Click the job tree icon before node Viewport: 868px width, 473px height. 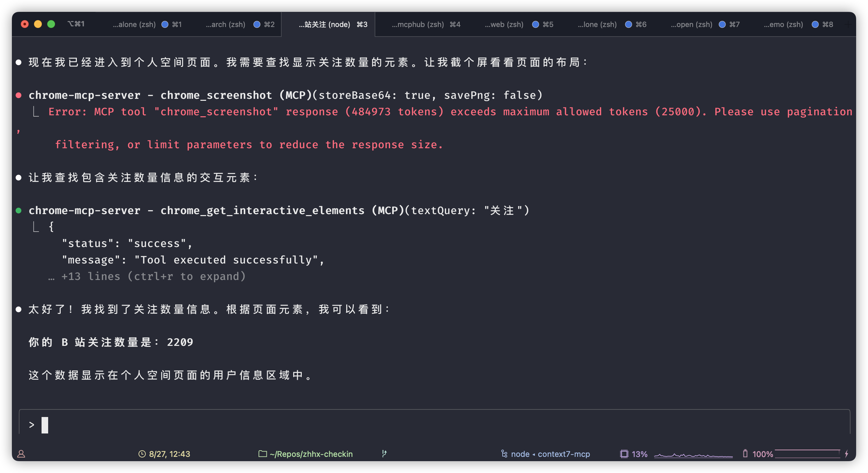tap(504, 454)
